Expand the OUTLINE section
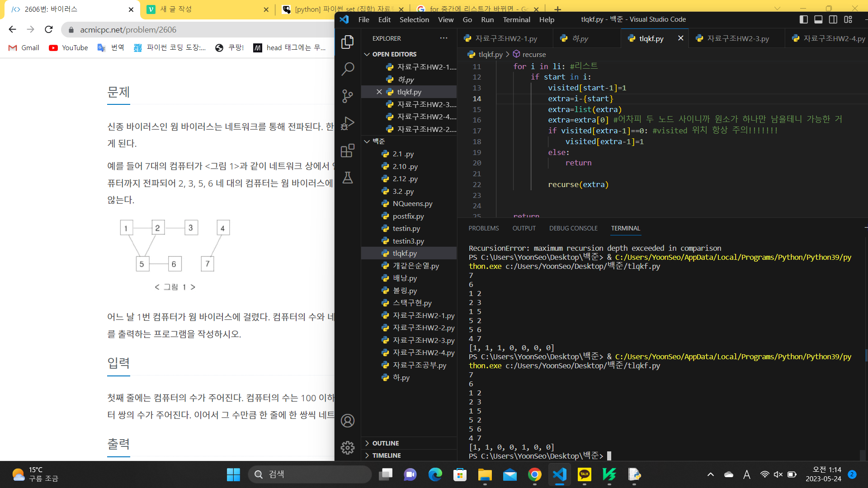This screenshot has height=488, width=868. coord(385,443)
